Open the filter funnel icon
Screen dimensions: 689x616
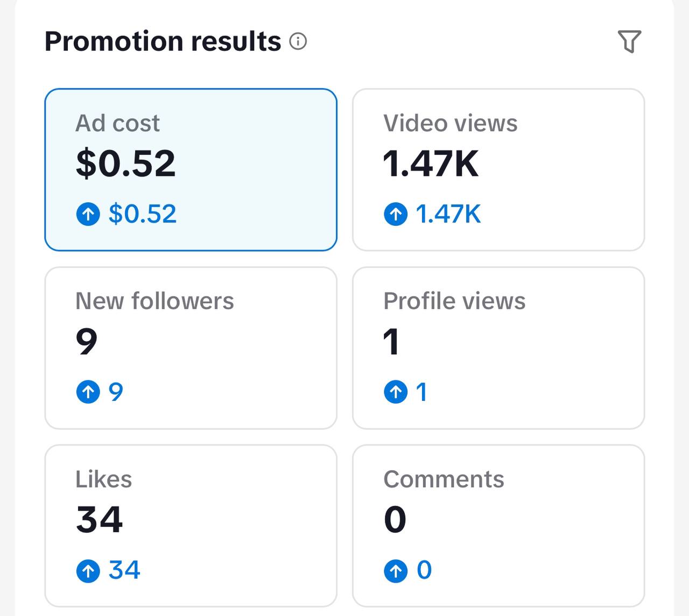pos(629,41)
